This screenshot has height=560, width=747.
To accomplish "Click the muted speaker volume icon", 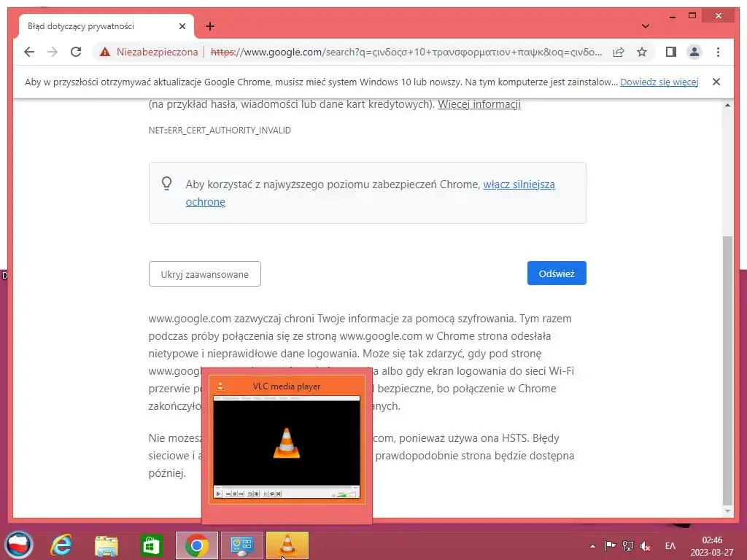I will pyautogui.click(x=646, y=546).
